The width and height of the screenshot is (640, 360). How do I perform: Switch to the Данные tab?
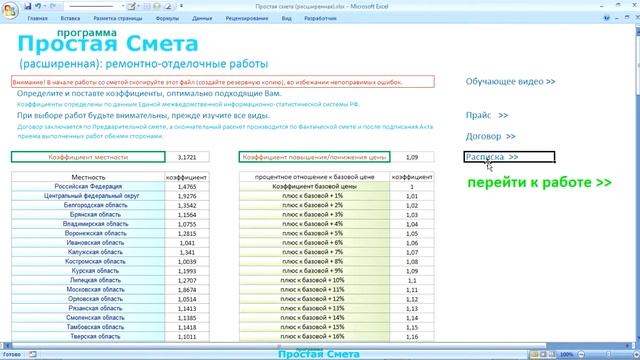click(x=202, y=18)
